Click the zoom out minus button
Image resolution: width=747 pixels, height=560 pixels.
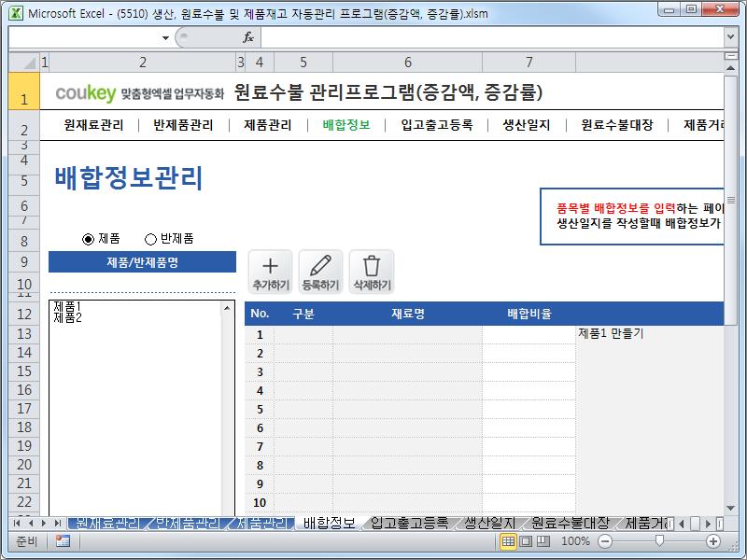point(605,541)
